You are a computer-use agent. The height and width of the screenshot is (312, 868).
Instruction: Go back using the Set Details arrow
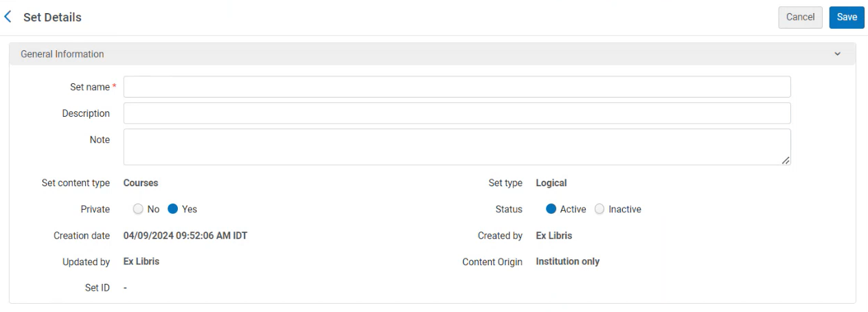click(x=8, y=17)
